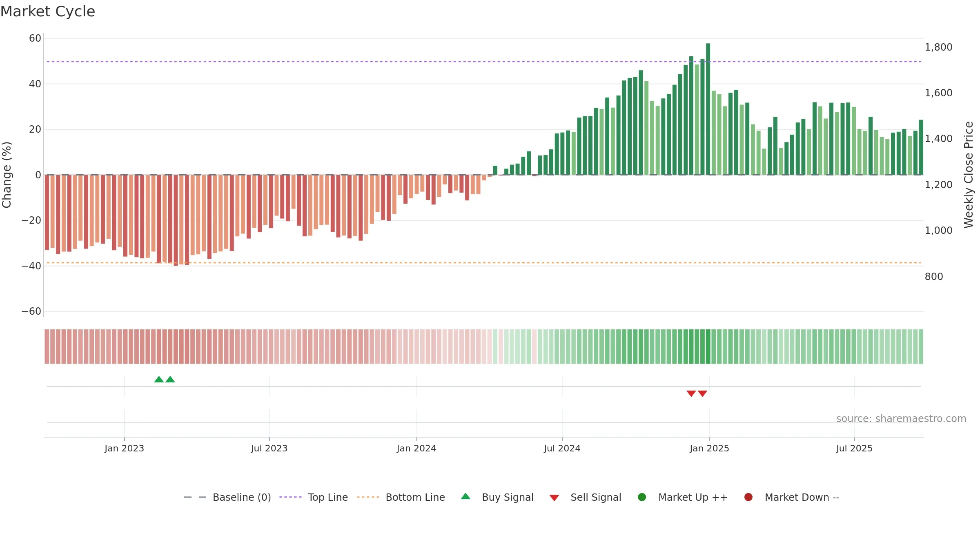Viewport: 980px width, 551px height.
Task: Click the 60 tick on Change axis
Action: (x=35, y=38)
